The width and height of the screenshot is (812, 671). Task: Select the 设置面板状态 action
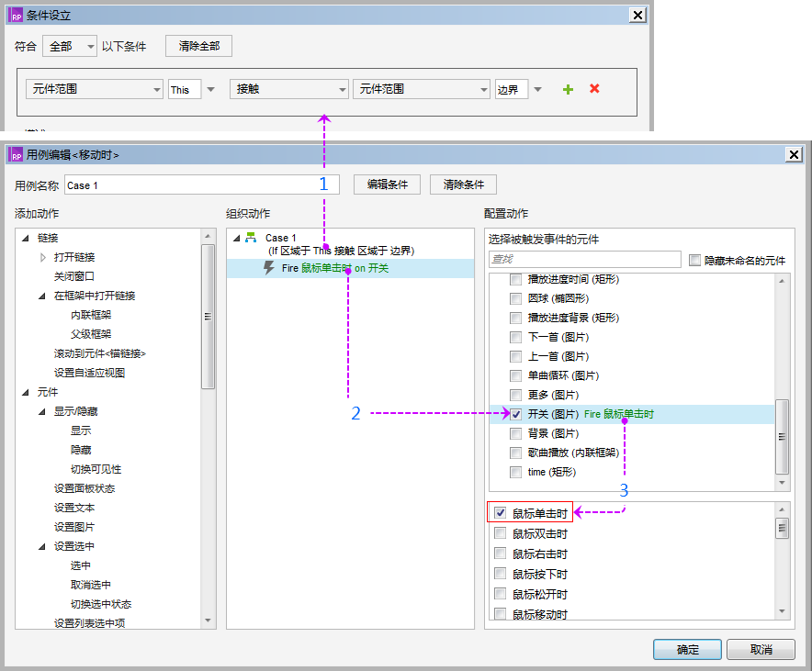(85, 488)
